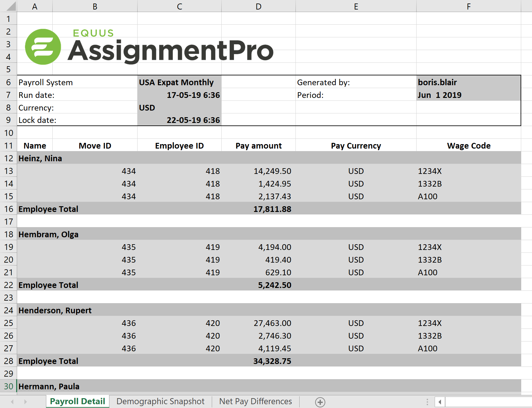Select pay amount 27,463.00
532x408 pixels.
coord(258,323)
